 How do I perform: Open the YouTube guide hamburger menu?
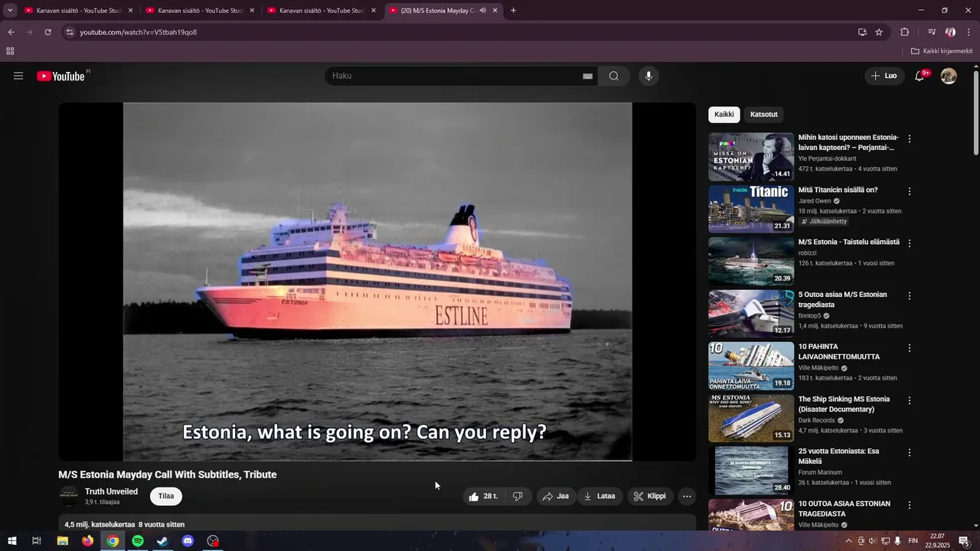tap(18, 76)
